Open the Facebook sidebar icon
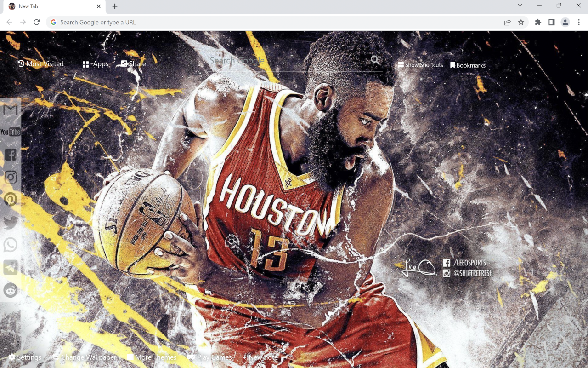Image resolution: width=588 pixels, height=368 pixels. click(10, 154)
